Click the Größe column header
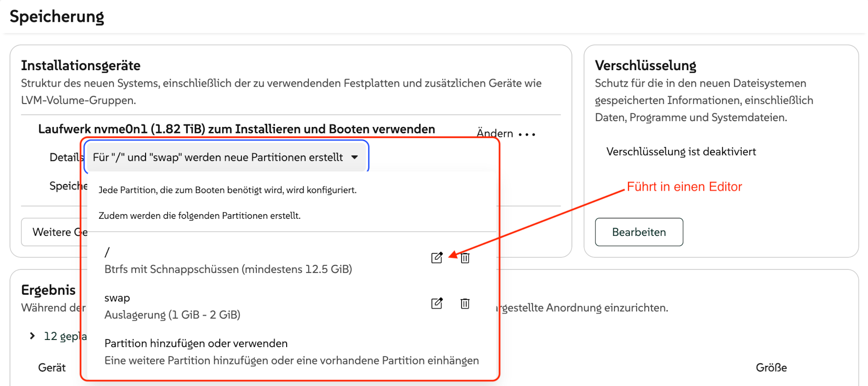The width and height of the screenshot is (868, 386). 771,367
